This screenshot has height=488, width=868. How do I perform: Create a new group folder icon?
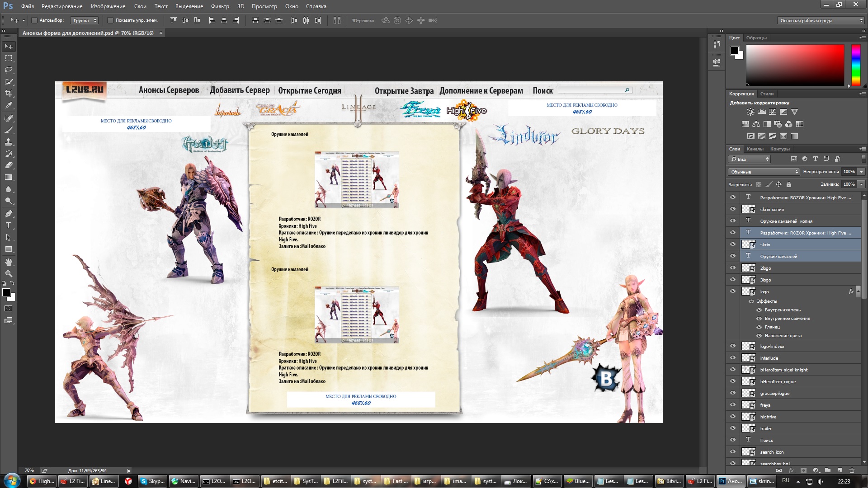(x=828, y=470)
